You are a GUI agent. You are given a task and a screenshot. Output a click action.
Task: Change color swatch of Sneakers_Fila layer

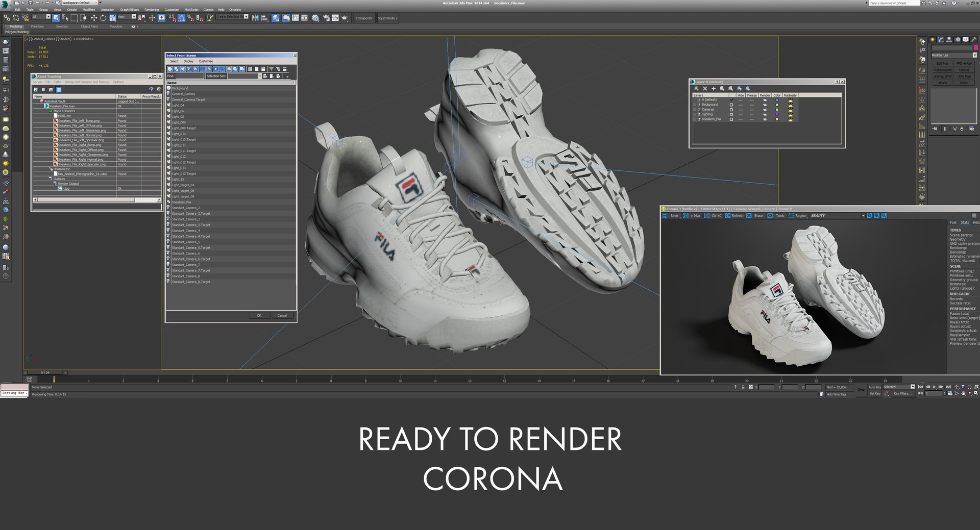point(777,119)
